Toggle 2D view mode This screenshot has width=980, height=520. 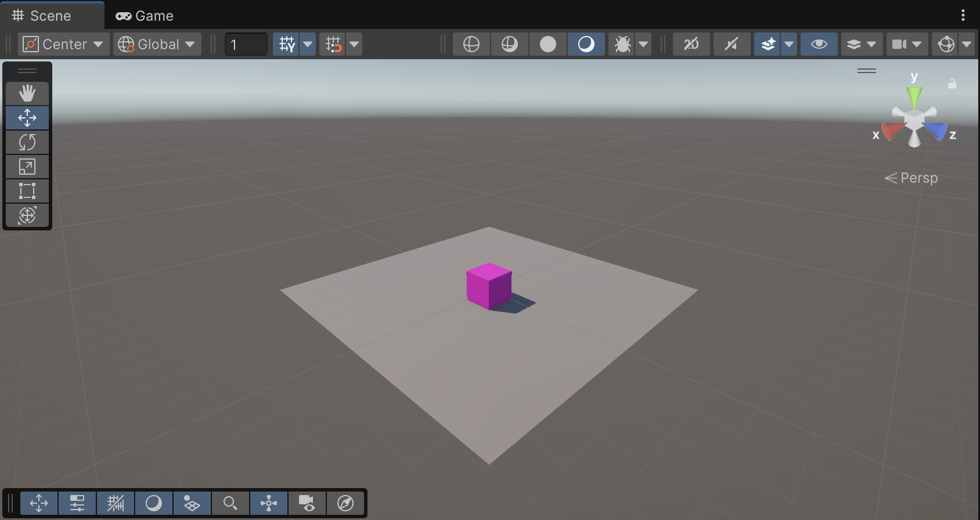[x=691, y=44]
